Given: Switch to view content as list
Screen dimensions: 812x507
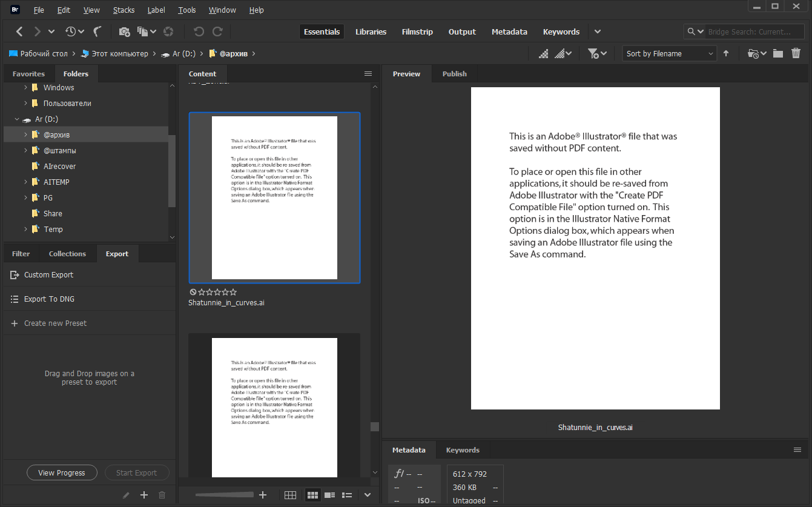Looking at the screenshot, I should (347, 495).
